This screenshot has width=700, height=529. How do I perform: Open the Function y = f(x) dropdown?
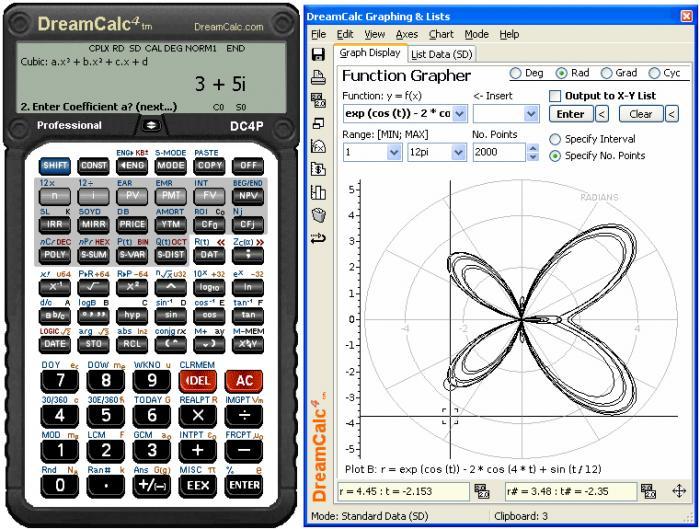(x=459, y=114)
